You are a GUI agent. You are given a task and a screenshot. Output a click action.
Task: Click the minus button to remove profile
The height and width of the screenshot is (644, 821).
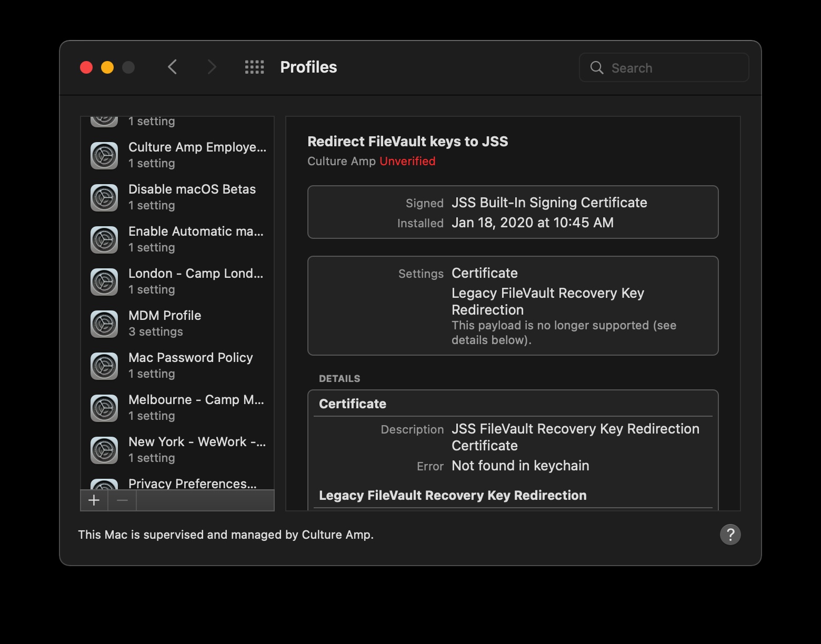point(122,500)
